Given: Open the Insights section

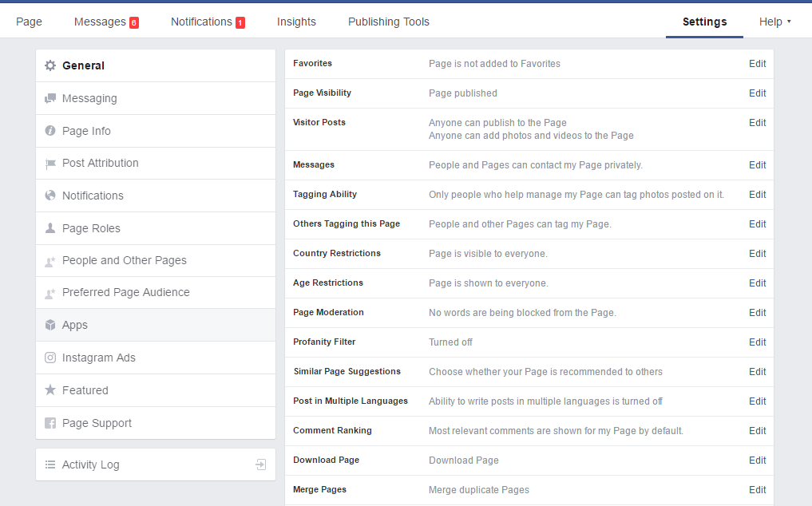Looking at the screenshot, I should pos(296,22).
